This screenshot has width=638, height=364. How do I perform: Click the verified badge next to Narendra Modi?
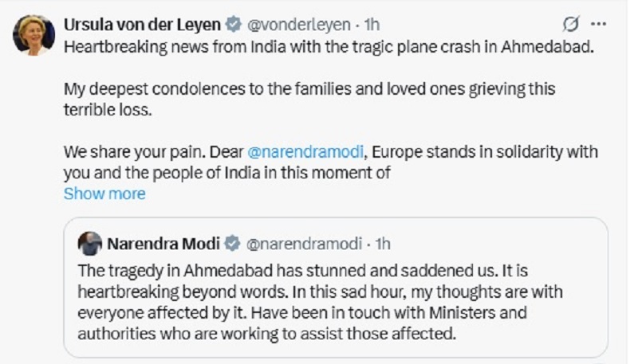pos(231,243)
